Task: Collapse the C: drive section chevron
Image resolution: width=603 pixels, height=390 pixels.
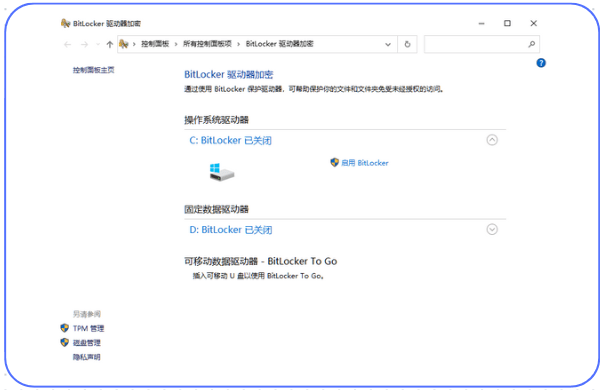Action: (x=492, y=140)
